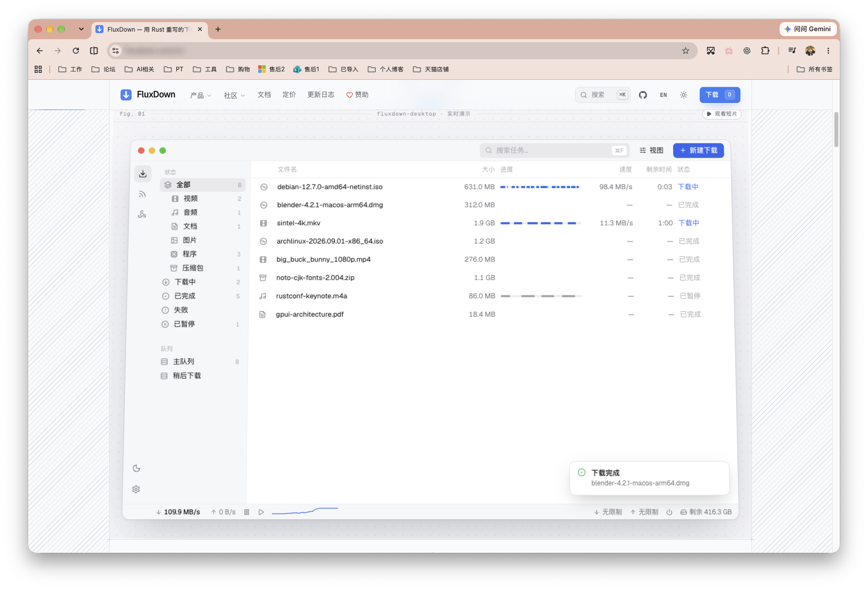The height and width of the screenshot is (590, 868).
Task: Open Chrome extensions puzzle icon
Action: click(x=765, y=51)
